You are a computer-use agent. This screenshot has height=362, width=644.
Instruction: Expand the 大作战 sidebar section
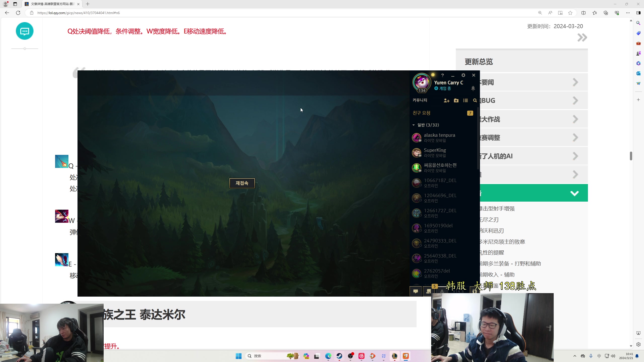point(575,119)
